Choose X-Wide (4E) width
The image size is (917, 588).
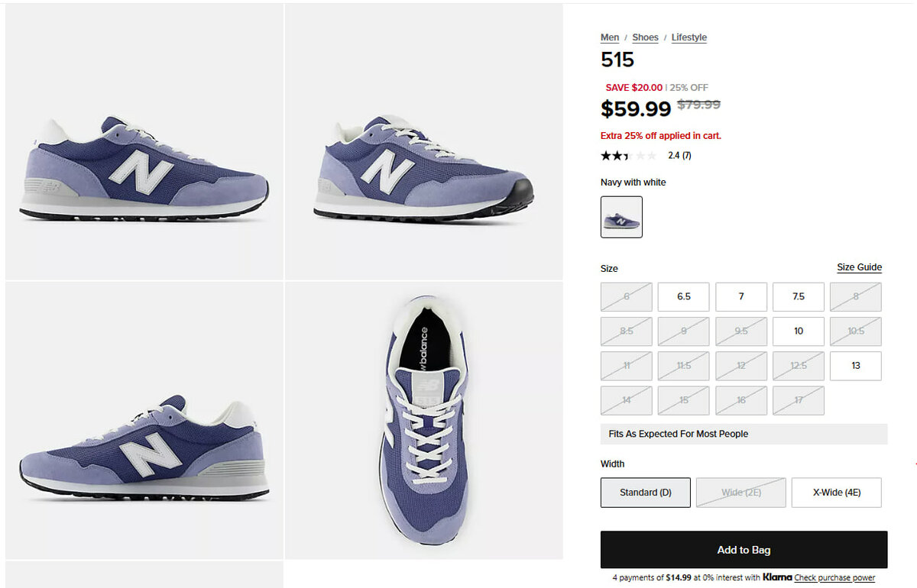tap(836, 493)
